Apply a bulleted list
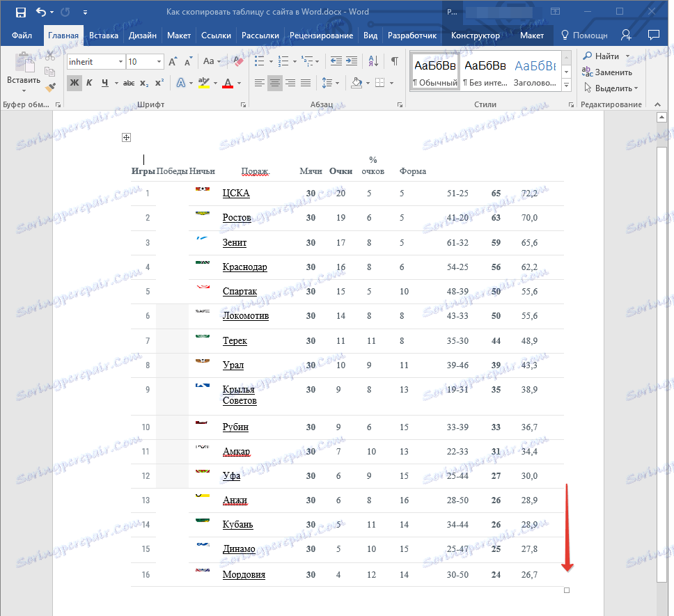This screenshot has width=674, height=616. point(259,61)
